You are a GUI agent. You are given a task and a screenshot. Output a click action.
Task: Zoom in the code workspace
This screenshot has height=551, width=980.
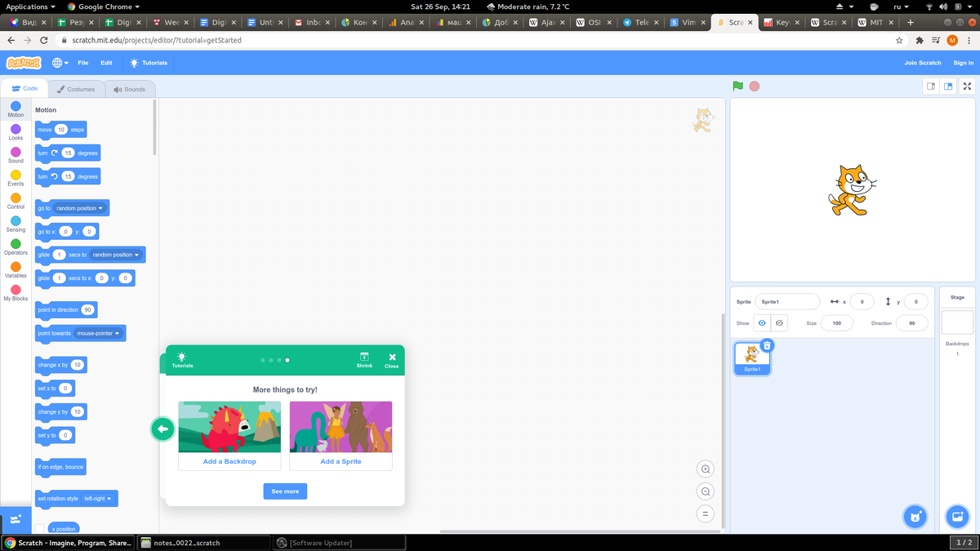point(705,469)
